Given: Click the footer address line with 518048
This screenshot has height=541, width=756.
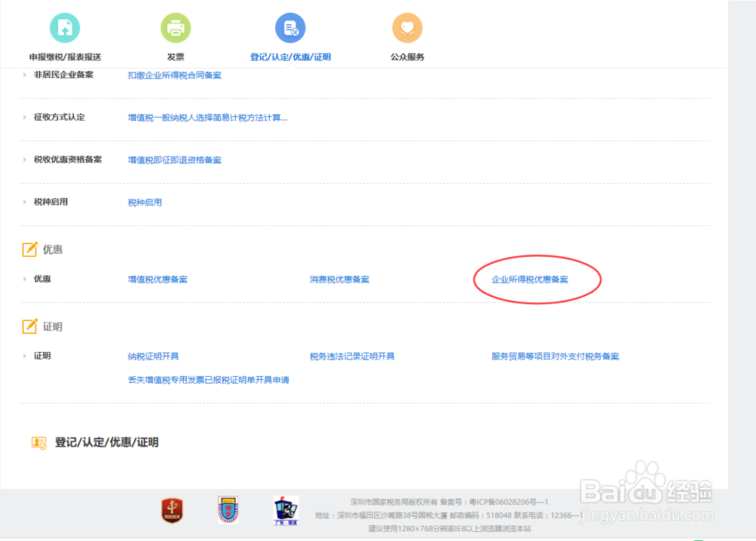Looking at the screenshot, I should click(x=449, y=515).
